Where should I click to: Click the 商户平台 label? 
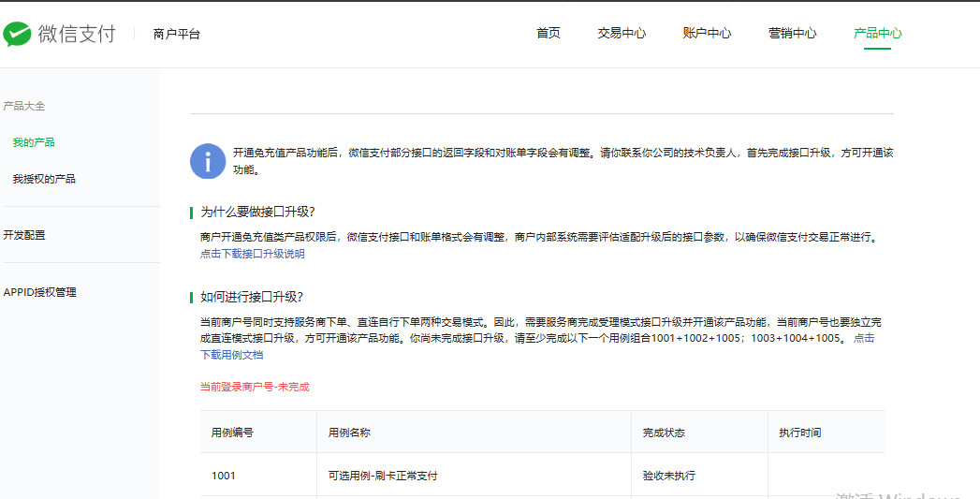pyautogui.click(x=177, y=35)
